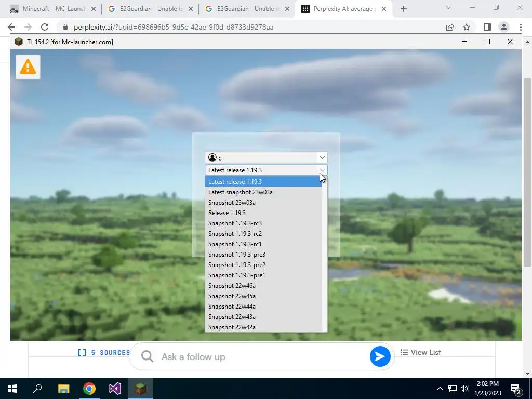Reload the Perplexity page
The image size is (532, 399).
pos(45,27)
